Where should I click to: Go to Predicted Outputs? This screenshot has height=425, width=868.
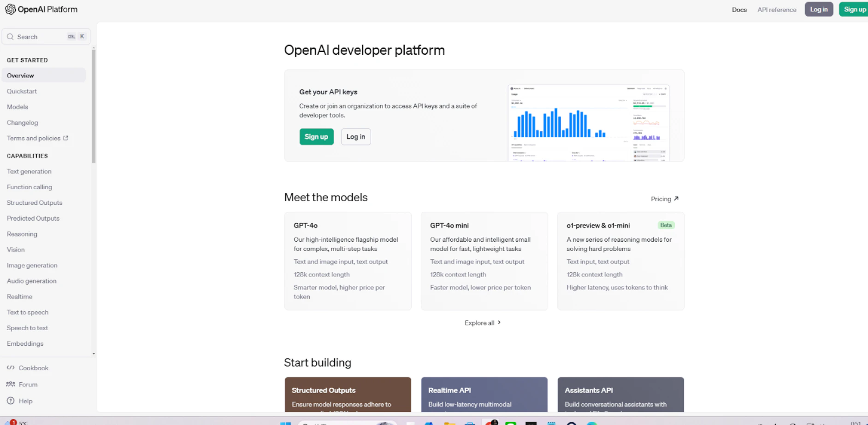33,218
